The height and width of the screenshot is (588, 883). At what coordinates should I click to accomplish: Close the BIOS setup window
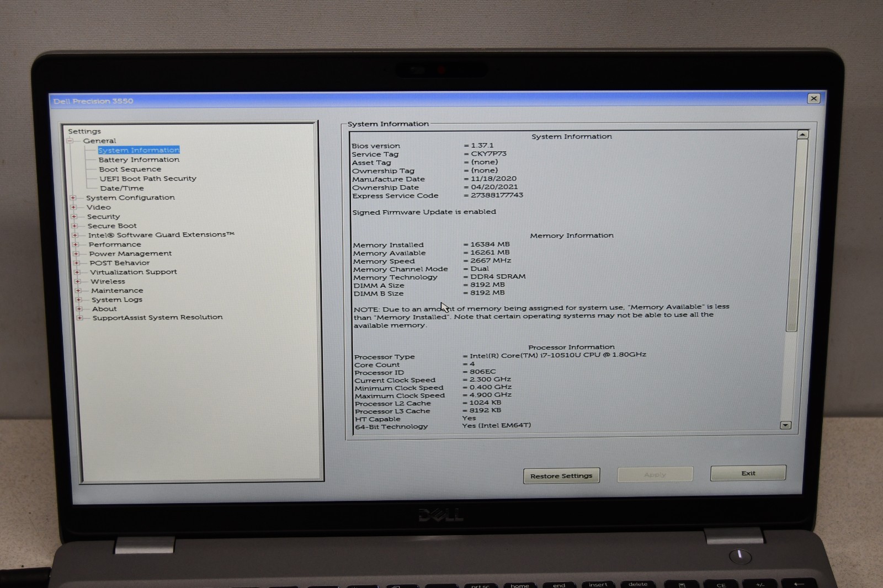click(x=813, y=98)
